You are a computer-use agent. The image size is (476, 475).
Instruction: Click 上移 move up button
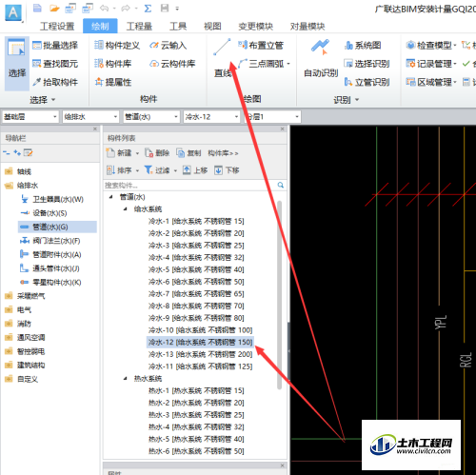coord(195,170)
